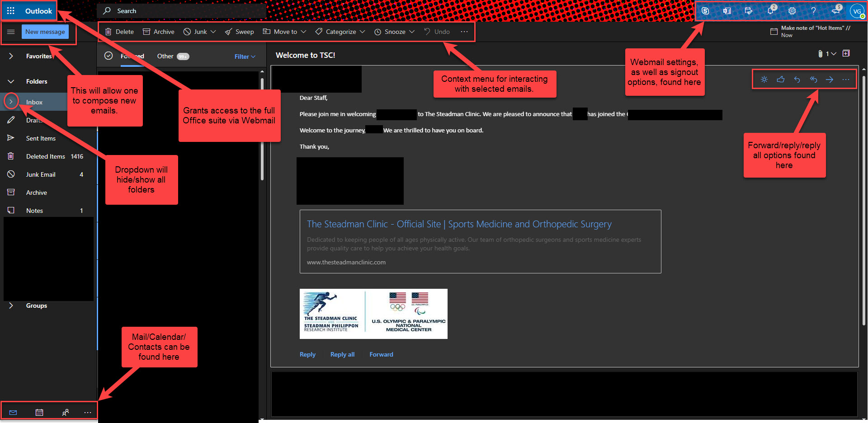This screenshot has width=868, height=423.
Task: Like this message with thumbs up
Action: tap(781, 80)
